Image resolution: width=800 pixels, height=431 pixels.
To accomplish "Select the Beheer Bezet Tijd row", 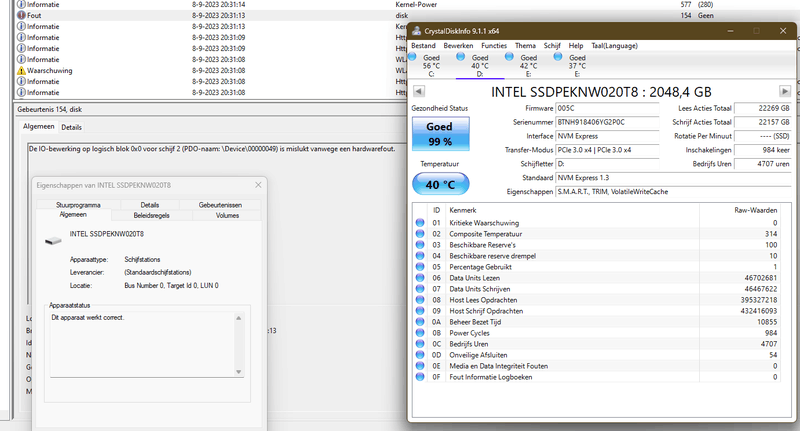I will click(x=597, y=322).
